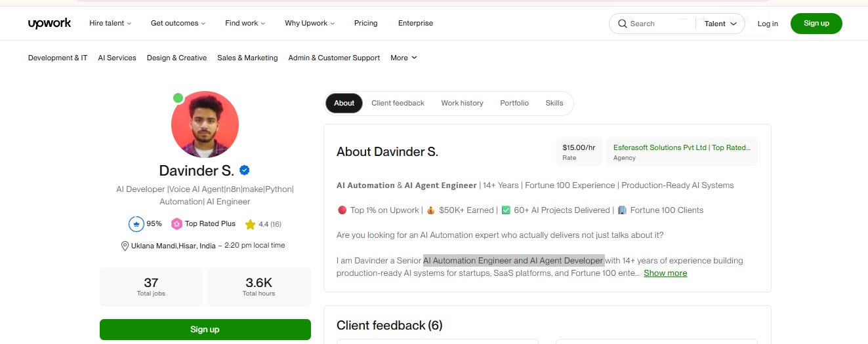868x344 pixels.
Task: Open the Pricing page
Action: 365,24
